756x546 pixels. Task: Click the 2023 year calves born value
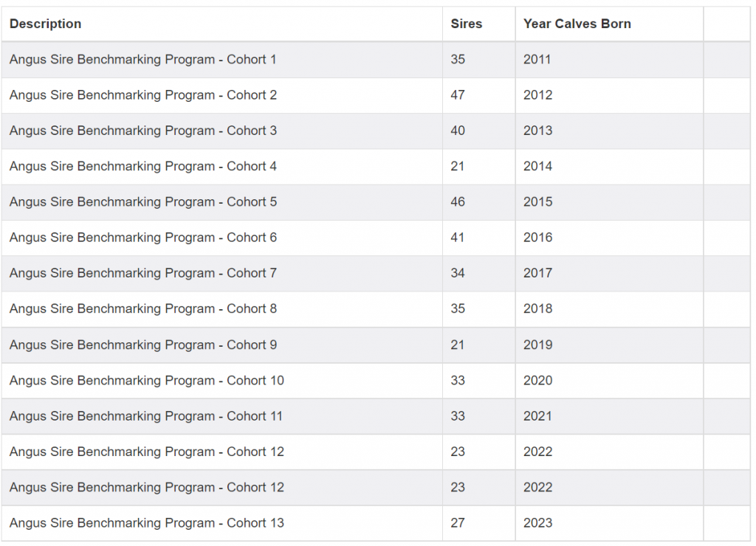pyautogui.click(x=537, y=523)
